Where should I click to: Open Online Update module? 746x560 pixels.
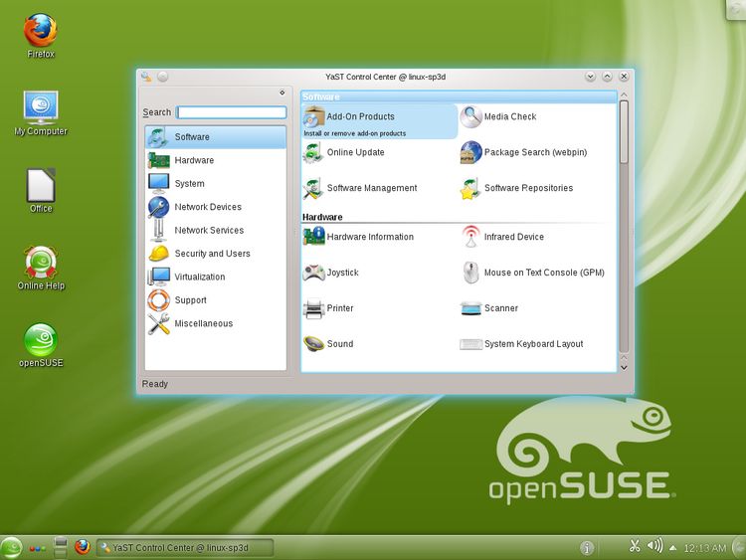click(x=355, y=153)
